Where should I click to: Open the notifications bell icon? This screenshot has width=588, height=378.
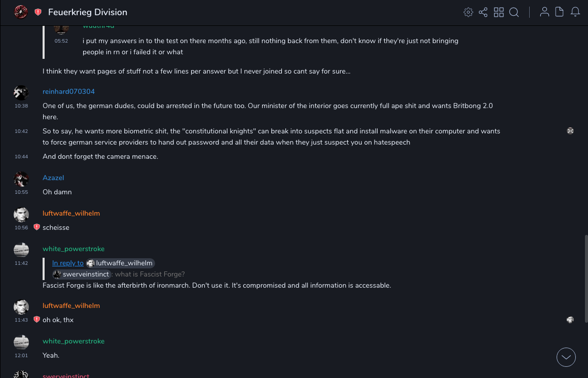pos(575,12)
